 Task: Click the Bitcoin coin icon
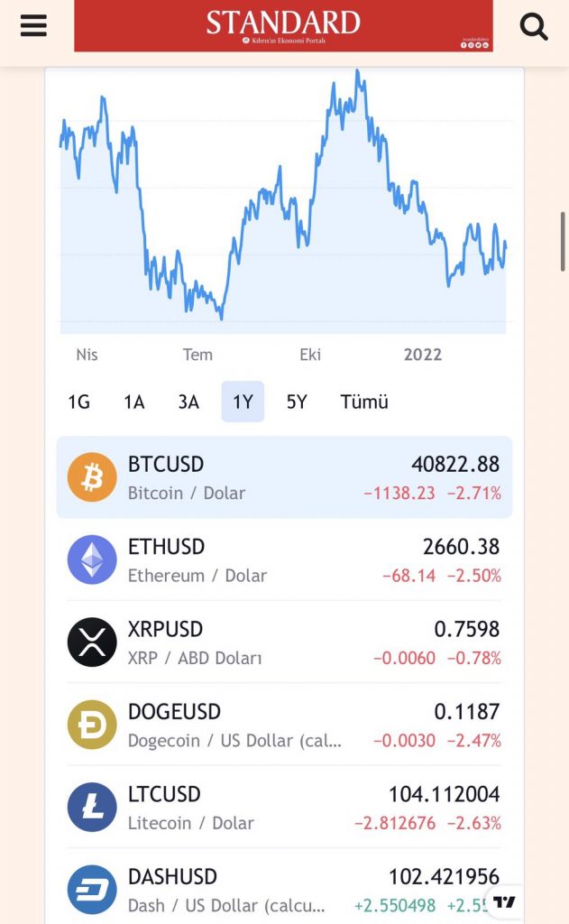click(92, 476)
